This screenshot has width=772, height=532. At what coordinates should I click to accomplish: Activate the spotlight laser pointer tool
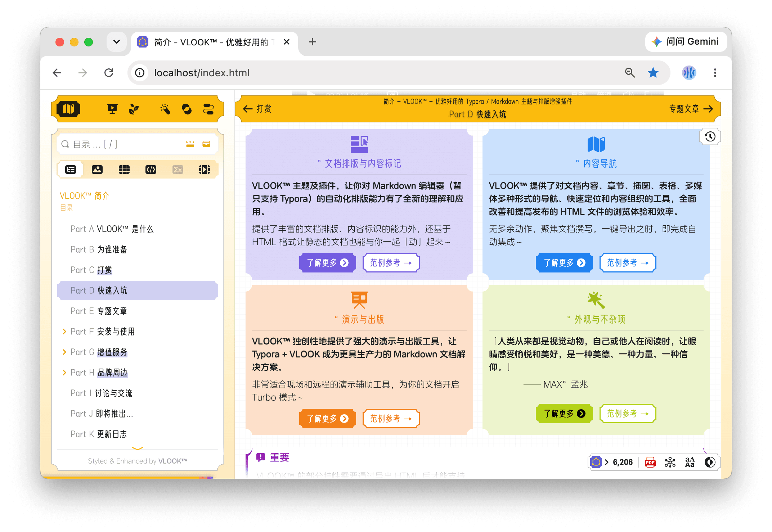point(165,109)
